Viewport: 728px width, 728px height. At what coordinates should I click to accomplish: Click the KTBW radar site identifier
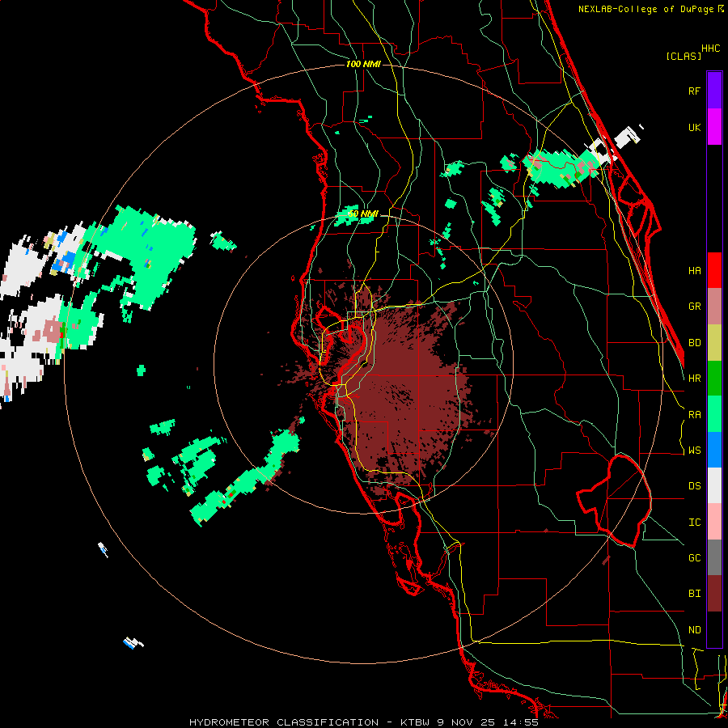click(414, 722)
